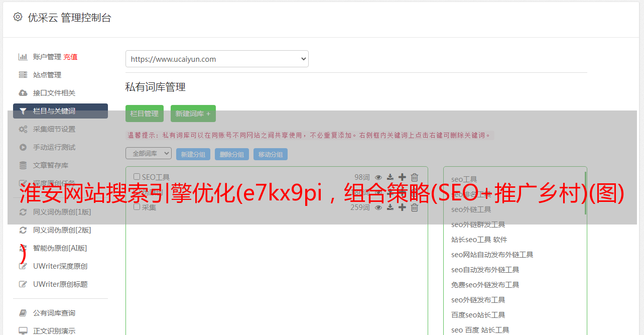Click the red 充值 link
The image size is (644, 335).
pyautogui.click(x=70, y=57)
